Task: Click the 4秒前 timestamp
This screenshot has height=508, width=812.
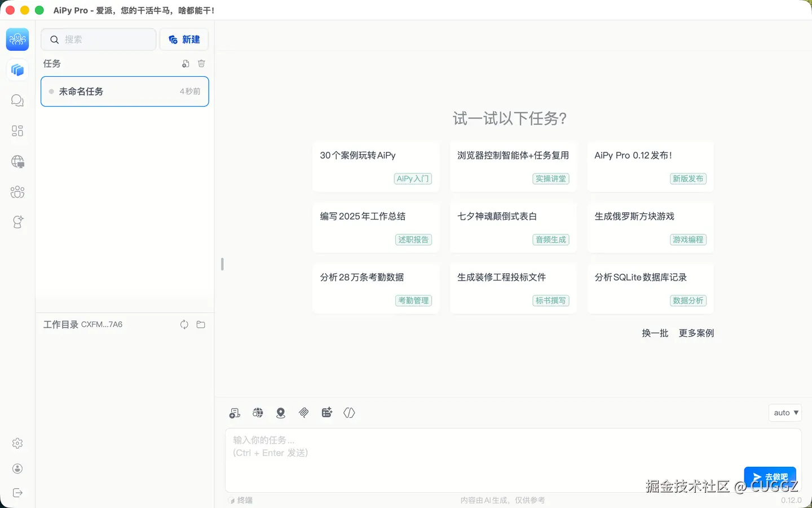Action: (190, 91)
